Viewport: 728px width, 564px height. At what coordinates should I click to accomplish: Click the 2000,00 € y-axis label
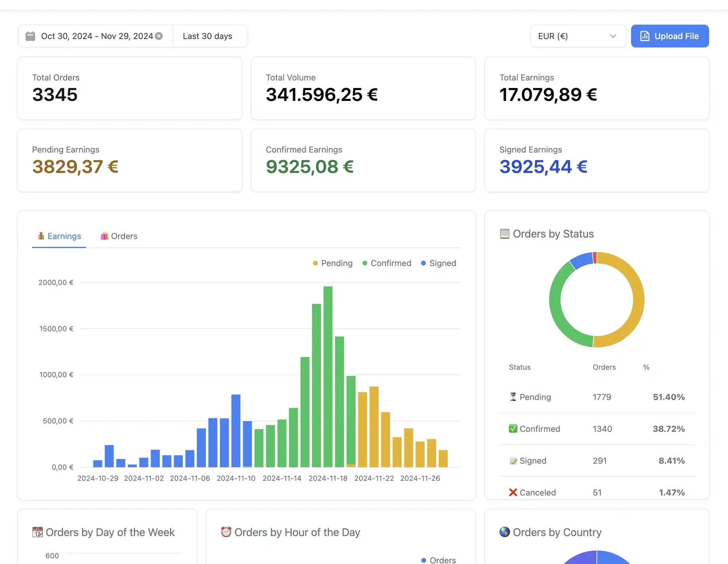56,283
